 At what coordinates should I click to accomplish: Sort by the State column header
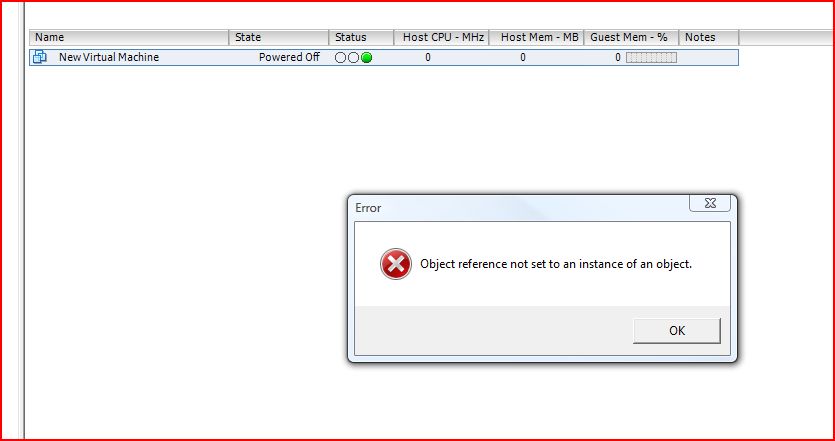click(279, 37)
